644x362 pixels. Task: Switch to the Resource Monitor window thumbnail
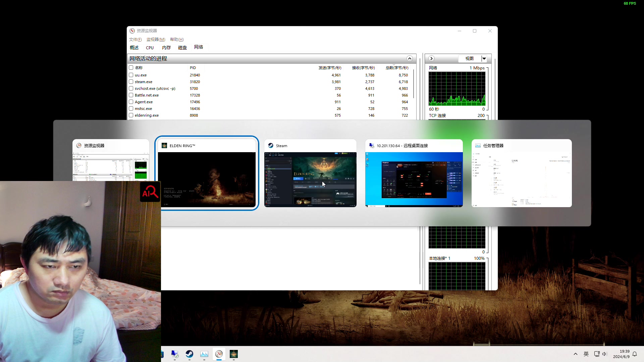click(x=111, y=167)
